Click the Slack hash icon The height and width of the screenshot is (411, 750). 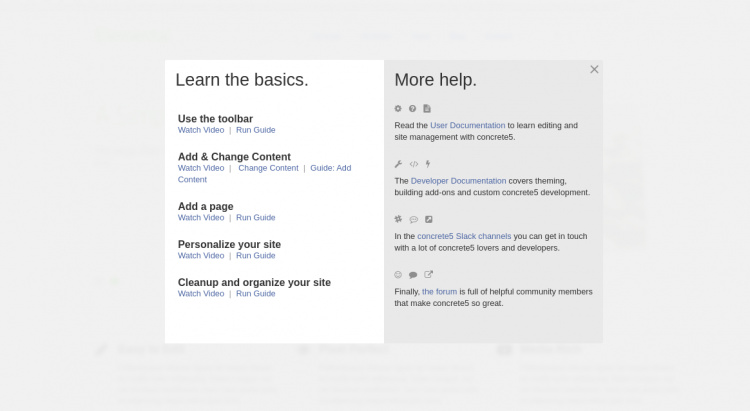point(398,219)
